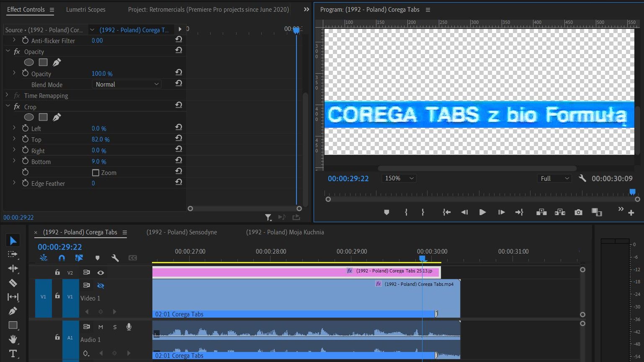Solo the Audio 1 track
The height and width of the screenshot is (362, 644).
click(115, 327)
